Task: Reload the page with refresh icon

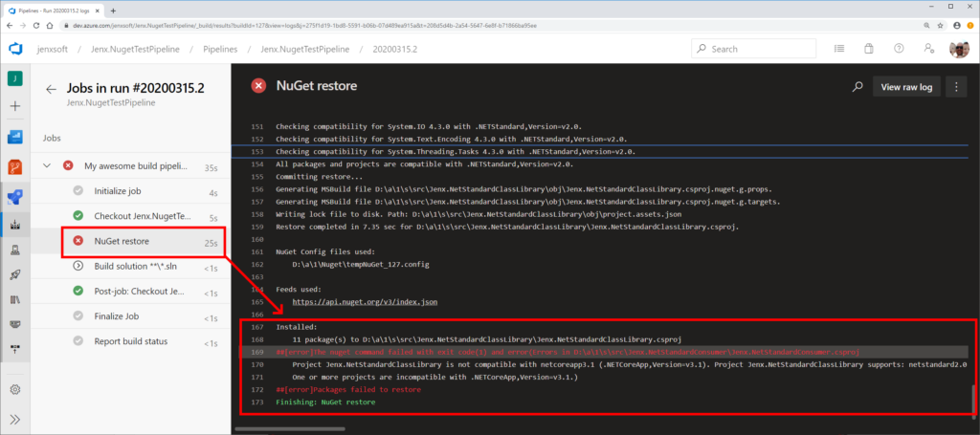Action: pyautogui.click(x=37, y=26)
